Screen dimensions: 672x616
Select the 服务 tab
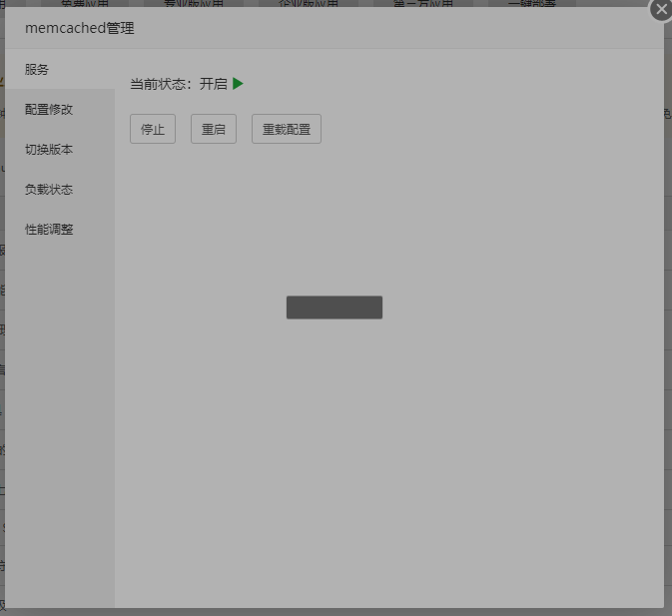[x=60, y=70]
